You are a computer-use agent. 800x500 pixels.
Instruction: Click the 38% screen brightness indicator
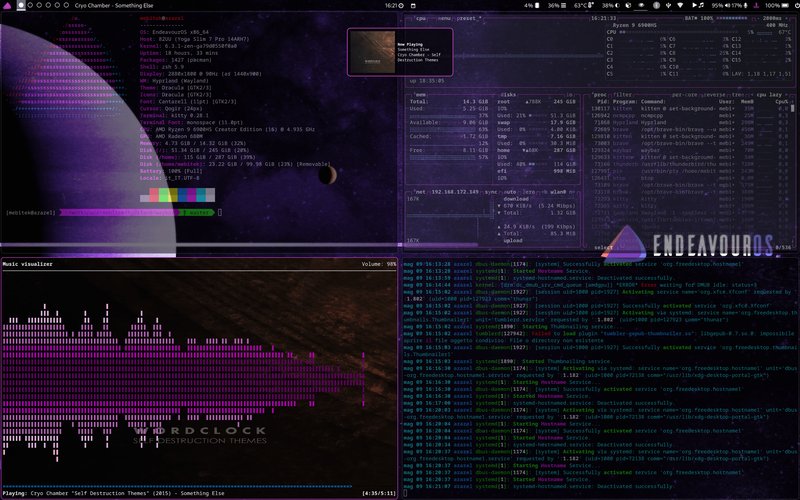pyautogui.click(x=611, y=6)
